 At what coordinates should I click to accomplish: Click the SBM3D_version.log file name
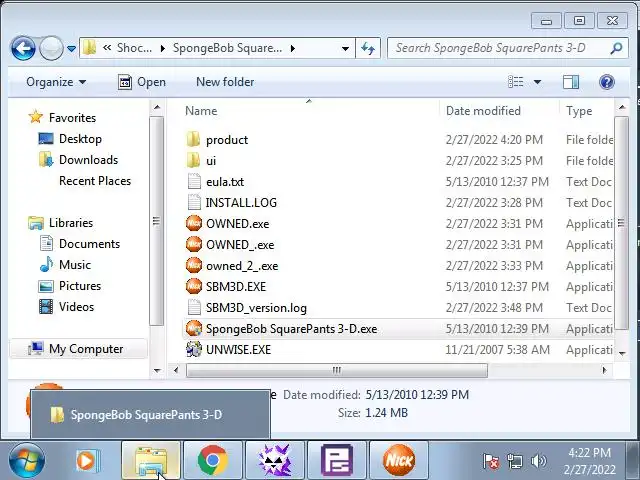pyautogui.click(x=256, y=308)
